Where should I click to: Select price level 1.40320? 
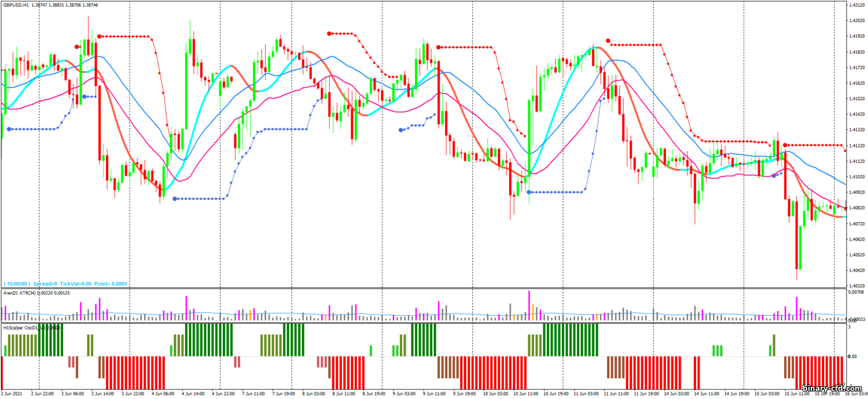point(856,286)
